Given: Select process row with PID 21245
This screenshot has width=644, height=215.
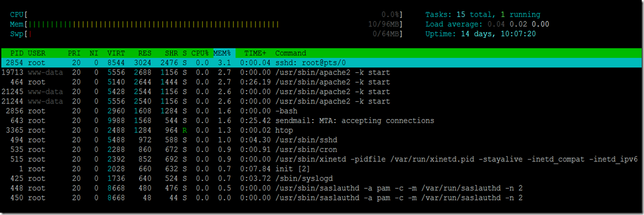Looking at the screenshot, I should 321,92.
